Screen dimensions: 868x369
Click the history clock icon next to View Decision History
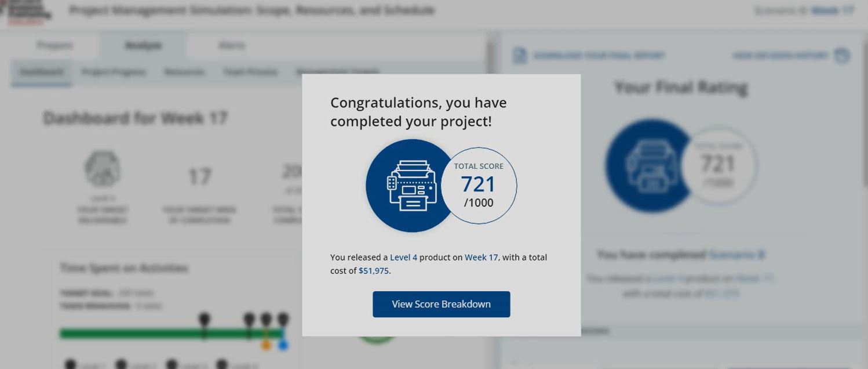click(x=841, y=55)
